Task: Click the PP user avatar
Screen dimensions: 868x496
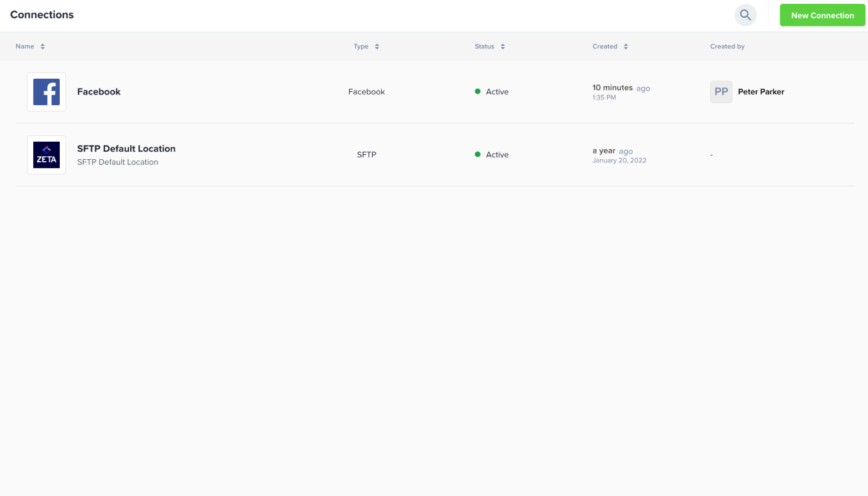Action: [x=721, y=92]
